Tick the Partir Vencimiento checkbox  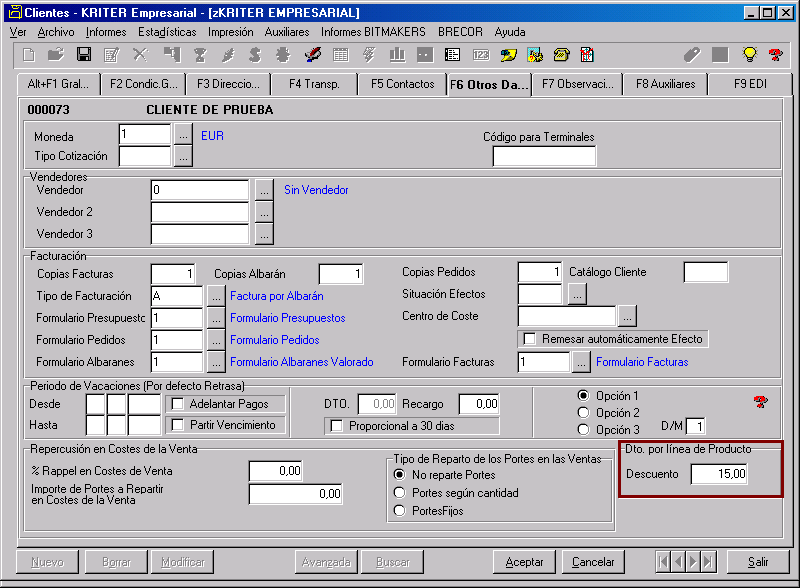point(178,425)
